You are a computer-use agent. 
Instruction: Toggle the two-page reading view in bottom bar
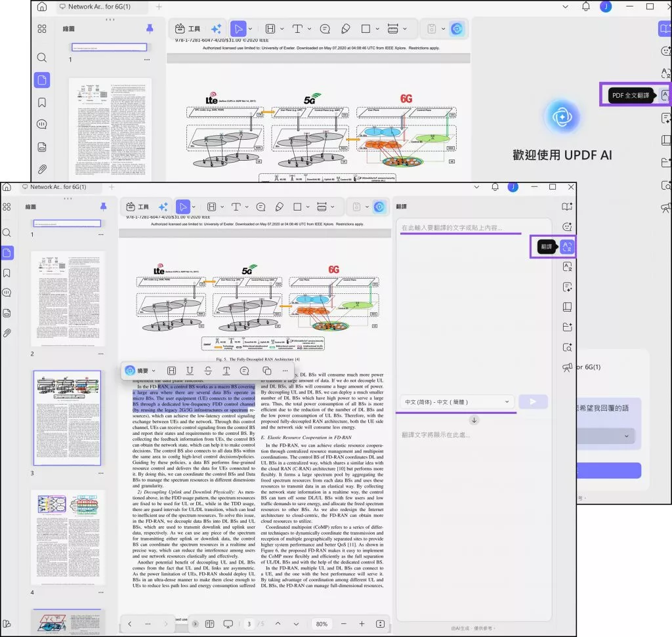click(x=209, y=624)
